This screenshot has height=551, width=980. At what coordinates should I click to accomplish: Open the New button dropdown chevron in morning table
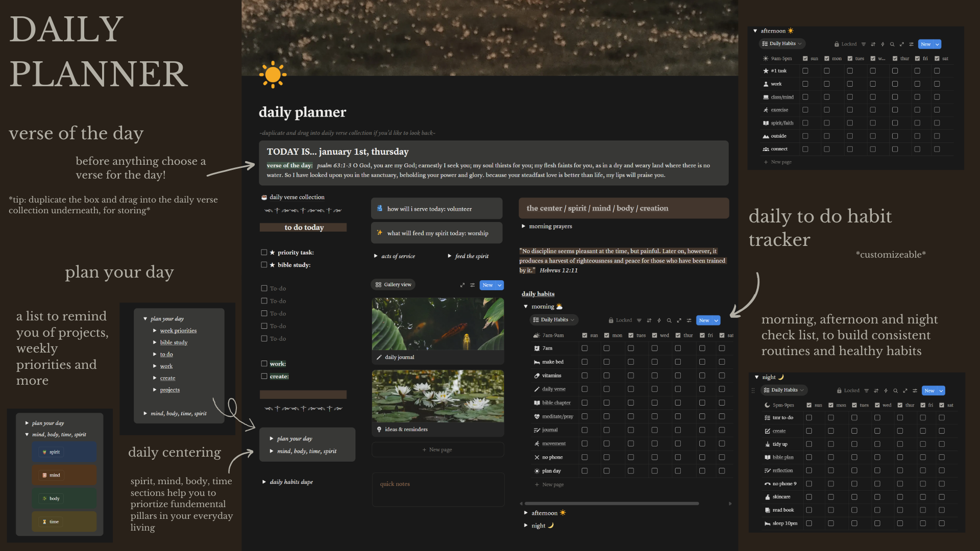pyautogui.click(x=716, y=320)
